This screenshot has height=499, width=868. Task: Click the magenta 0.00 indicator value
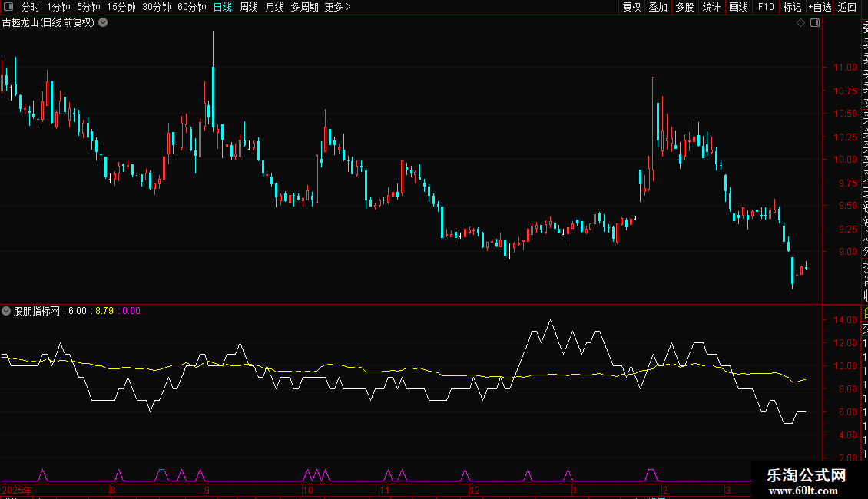[131, 311]
